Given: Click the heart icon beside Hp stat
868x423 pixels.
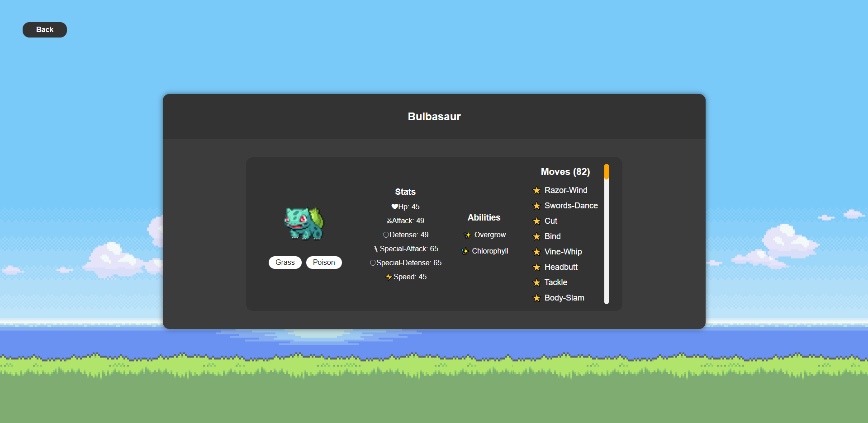Looking at the screenshot, I should [x=394, y=207].
